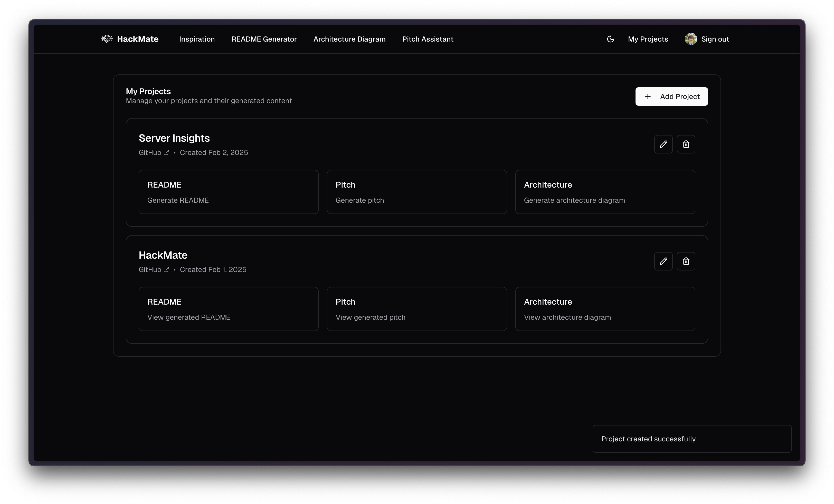Click the user avatar picture
Screen dimensions: 834x504
[x=690, y=39]
